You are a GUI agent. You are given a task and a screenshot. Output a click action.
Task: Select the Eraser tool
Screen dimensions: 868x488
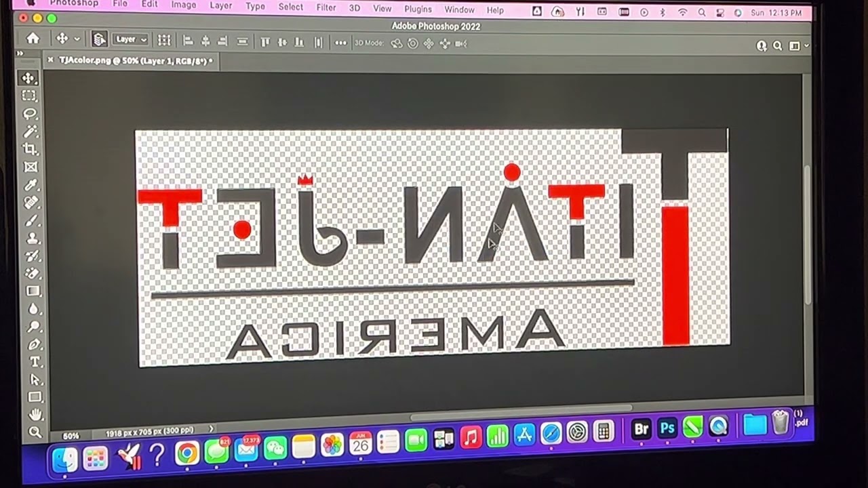33,273
